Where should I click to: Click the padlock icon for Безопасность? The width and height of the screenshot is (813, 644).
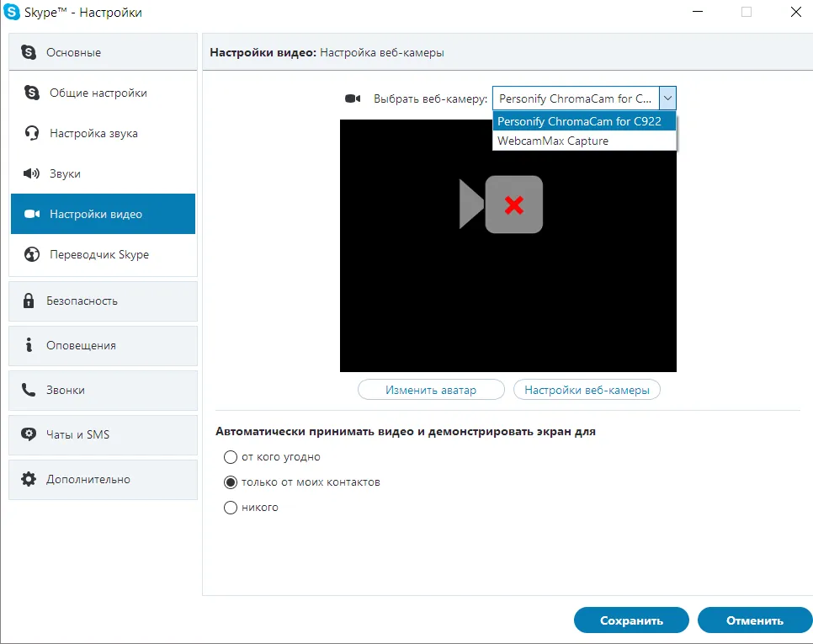tap(29, 301)
